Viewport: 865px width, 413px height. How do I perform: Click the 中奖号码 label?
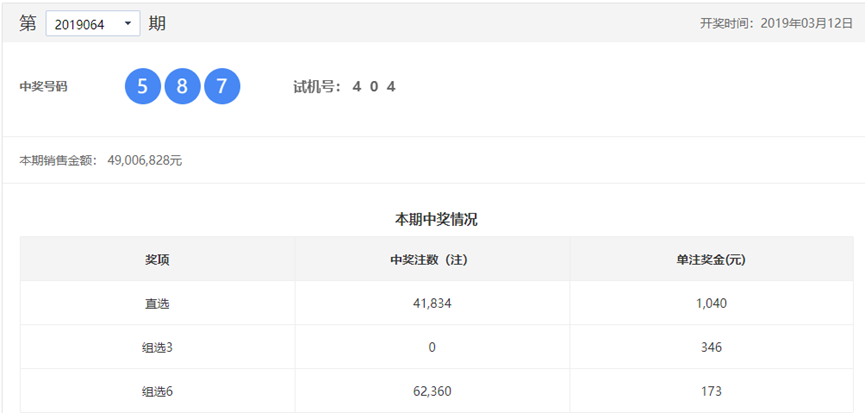click(x=43, y=86)
